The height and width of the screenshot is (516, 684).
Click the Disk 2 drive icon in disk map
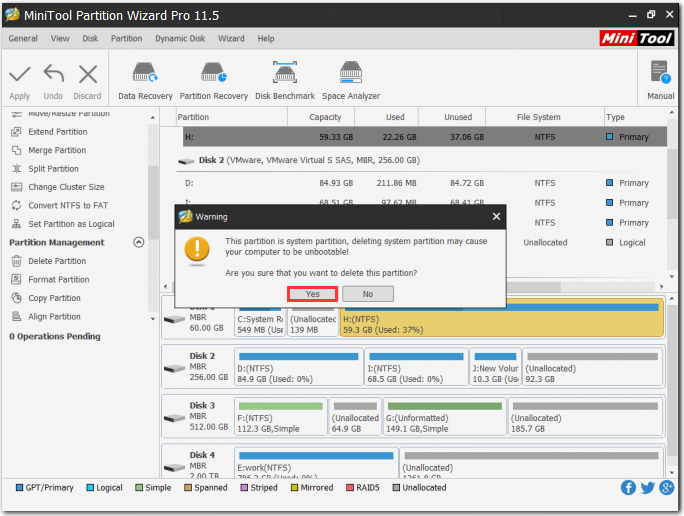click(x=175, y=369)
